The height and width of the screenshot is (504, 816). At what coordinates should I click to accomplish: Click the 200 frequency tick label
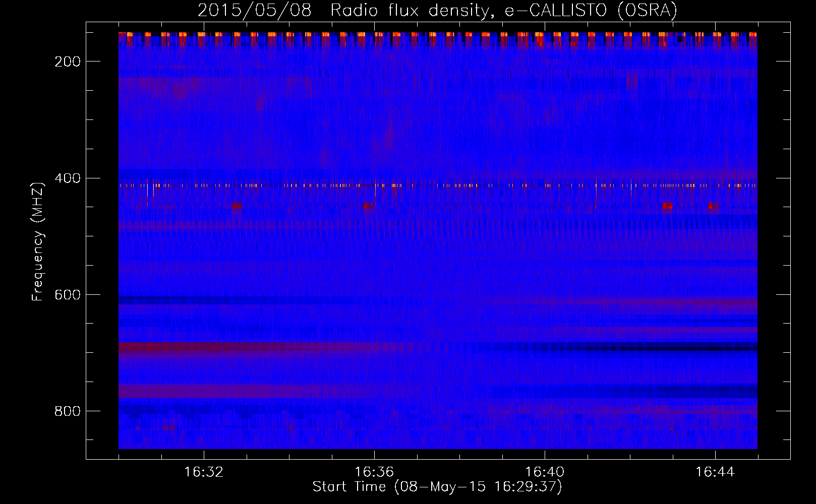tap(68, 61)
